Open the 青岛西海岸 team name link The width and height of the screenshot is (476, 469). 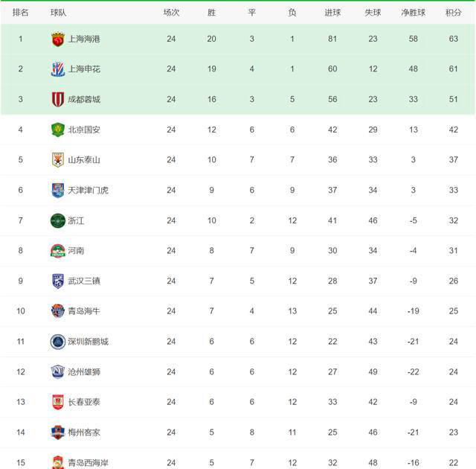click(88, 462)
